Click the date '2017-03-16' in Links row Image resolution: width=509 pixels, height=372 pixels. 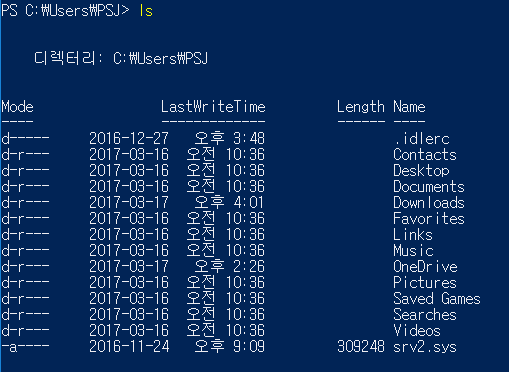coord(129,235)
